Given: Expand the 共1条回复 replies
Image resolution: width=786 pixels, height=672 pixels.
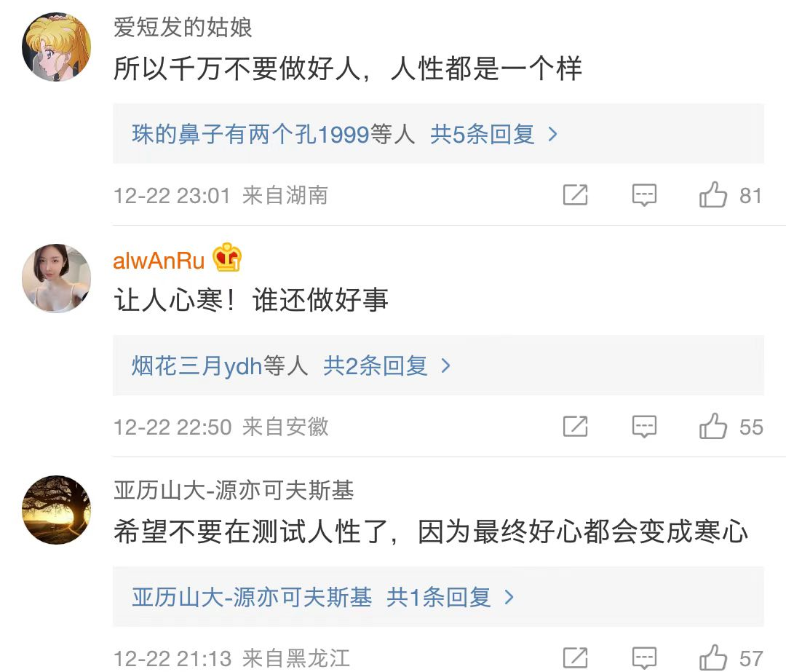Looking at the screenshot, I should click(450, 598).
